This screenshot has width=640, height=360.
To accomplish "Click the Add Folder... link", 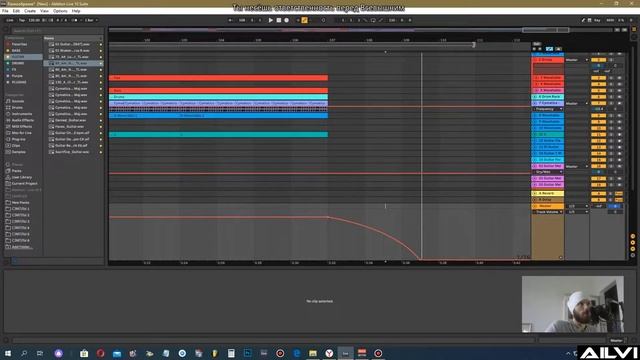I will point(22,247).
